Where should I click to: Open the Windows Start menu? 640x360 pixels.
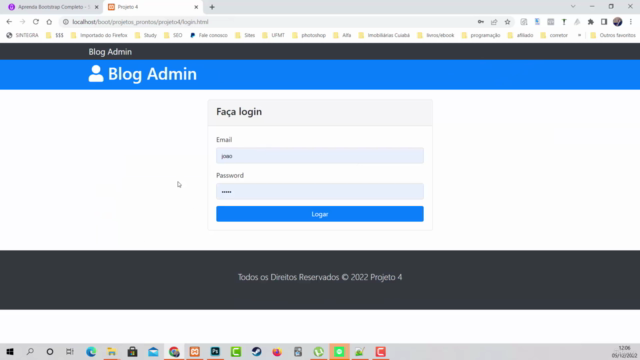tap(10, 351)
